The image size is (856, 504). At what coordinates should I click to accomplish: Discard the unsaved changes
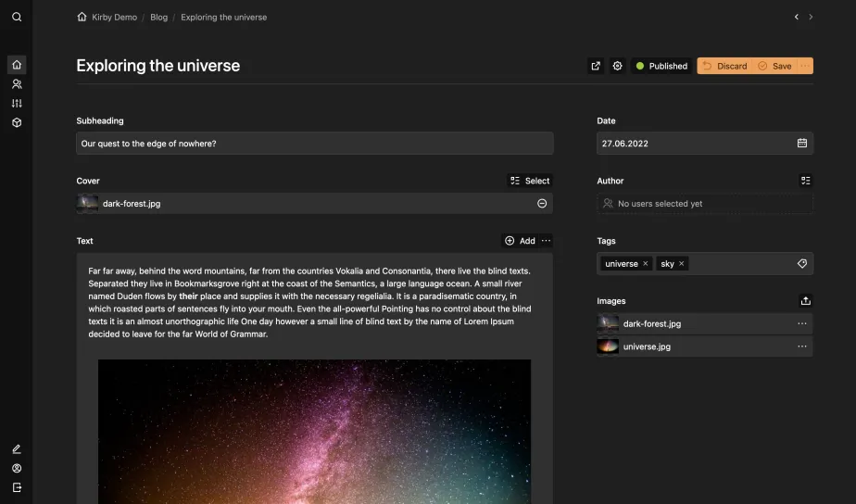[x=724, y=66]
